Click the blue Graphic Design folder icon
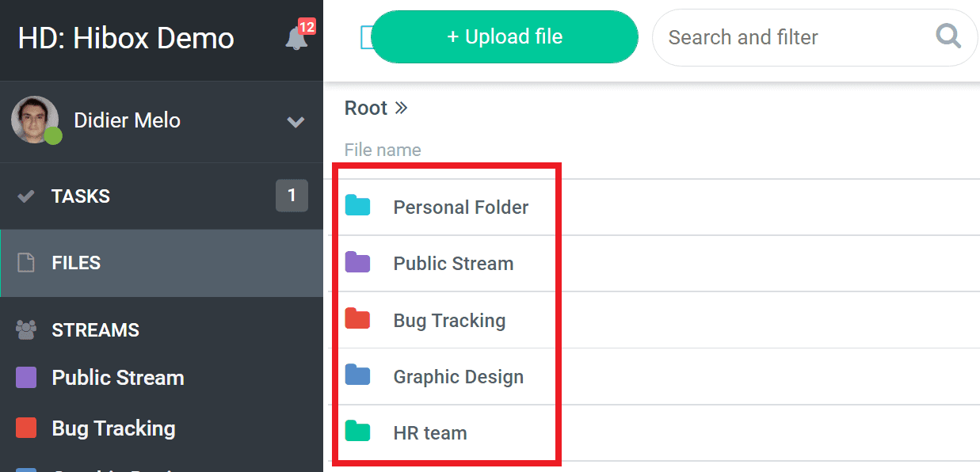Viewport: 980px width, 472px height. click(x=358, y=376)
